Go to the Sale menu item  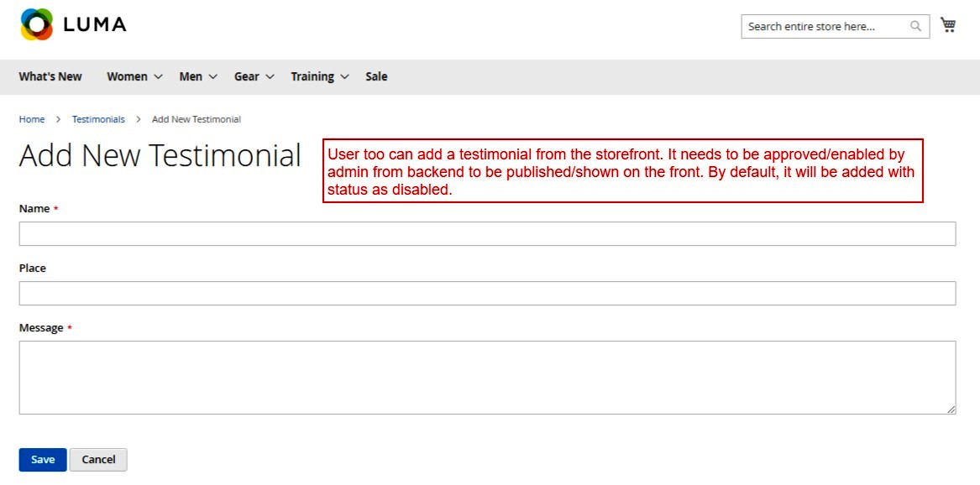(x=376, y=76)
